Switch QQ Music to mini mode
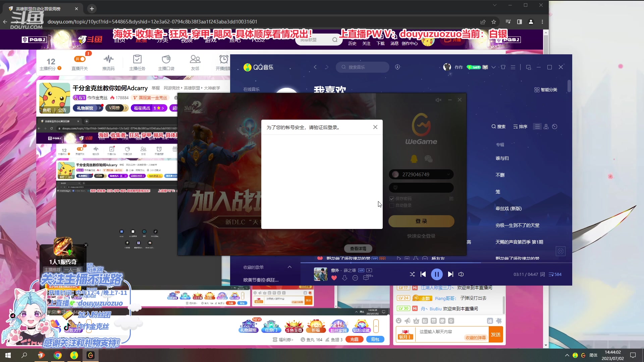This screenshot has height=362, width=644. [528, 67]
